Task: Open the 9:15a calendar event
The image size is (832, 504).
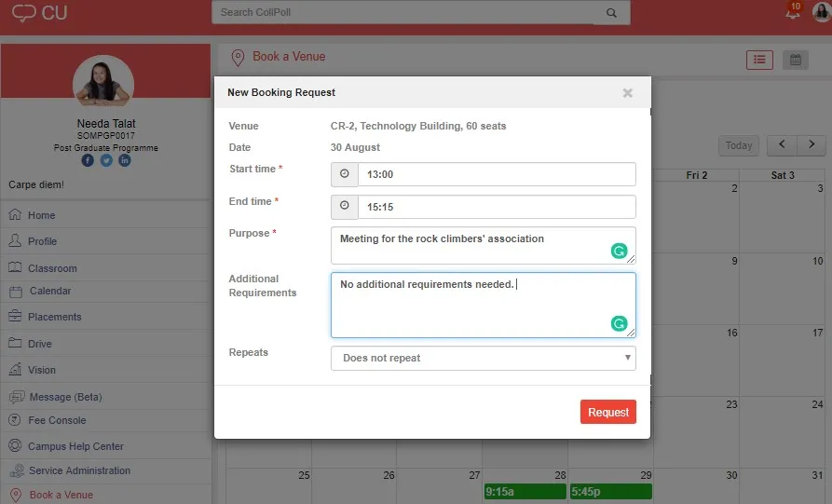Action: (x=525, y=491)
